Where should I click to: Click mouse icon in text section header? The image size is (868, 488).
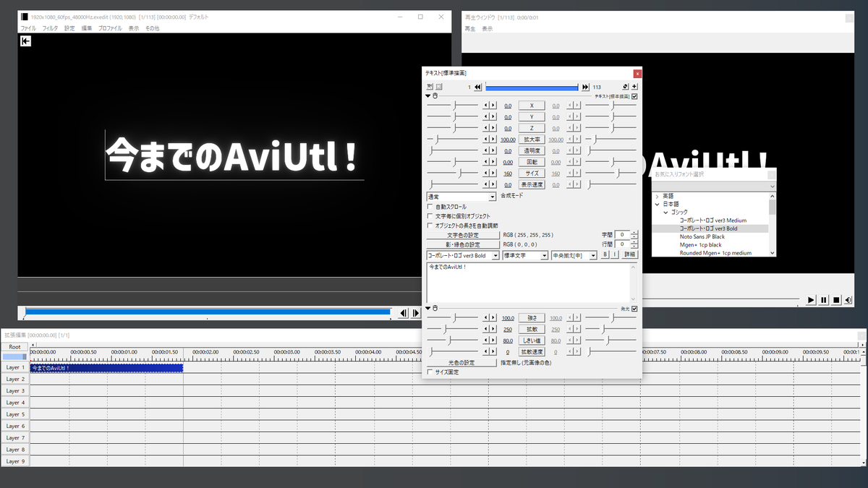pyautogui.click(x=435, y=95)
